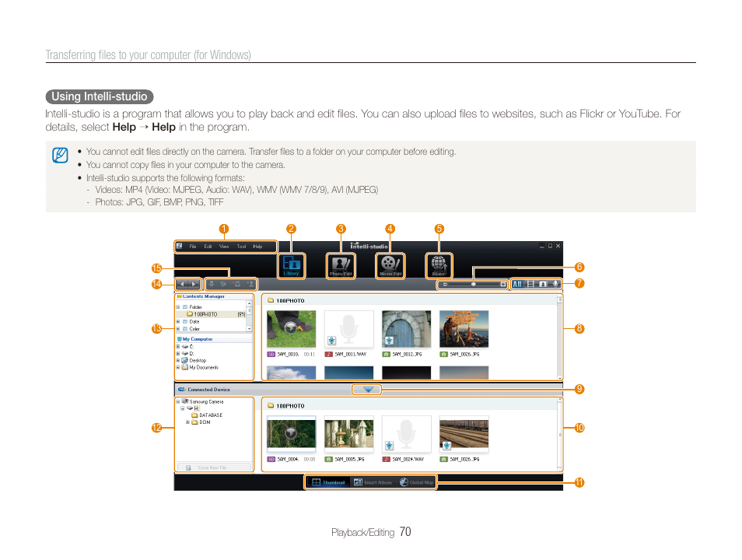The width and height of the screenshot is (742, 560).
Task: Toggle the video filmstrip filter
Action: coord(530,284)
